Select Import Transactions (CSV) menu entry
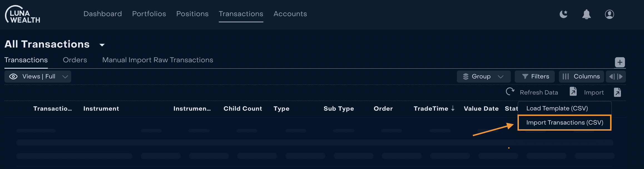The height and width of the screenshot is (169, 644). pos(564,123)
